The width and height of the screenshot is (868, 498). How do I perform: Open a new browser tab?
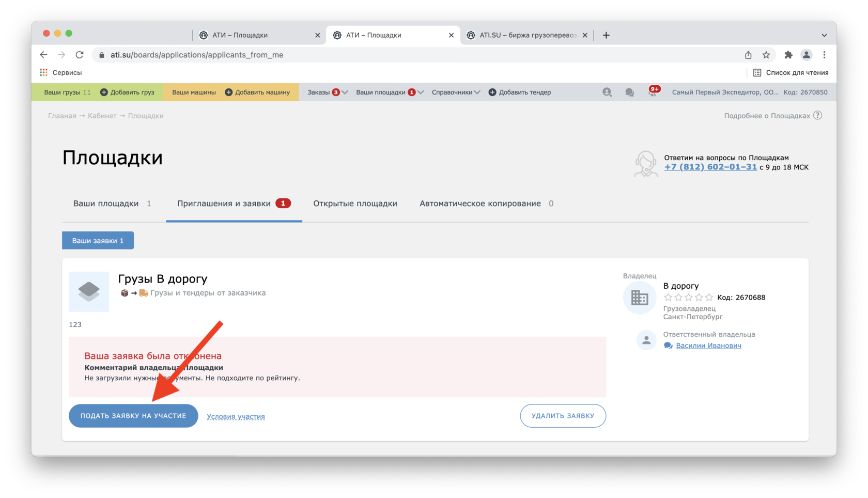[606, 35]
